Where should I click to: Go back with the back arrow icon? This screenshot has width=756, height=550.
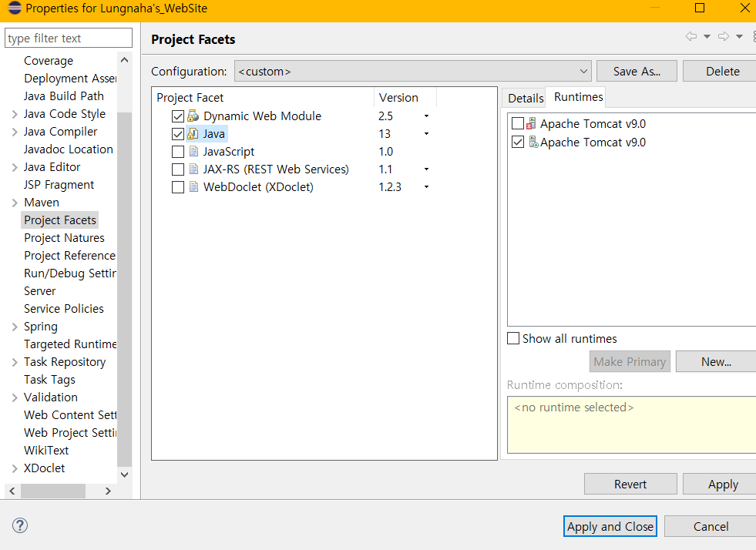[691, 37]
